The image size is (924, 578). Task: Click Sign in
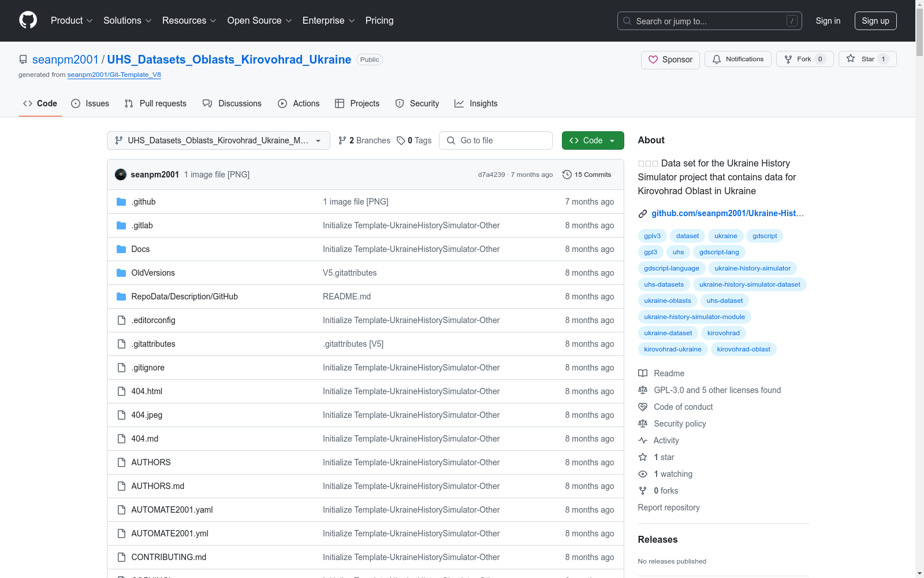click(x=828, y=21)
